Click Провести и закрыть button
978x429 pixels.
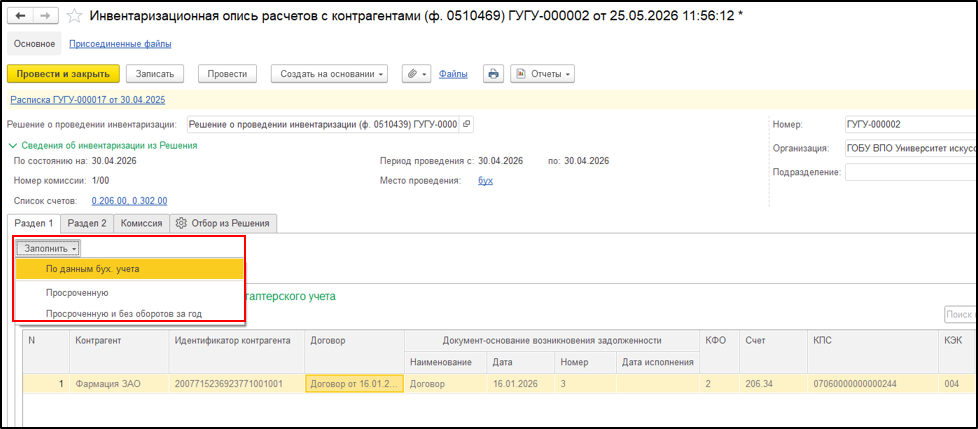(x=63, y=74)
